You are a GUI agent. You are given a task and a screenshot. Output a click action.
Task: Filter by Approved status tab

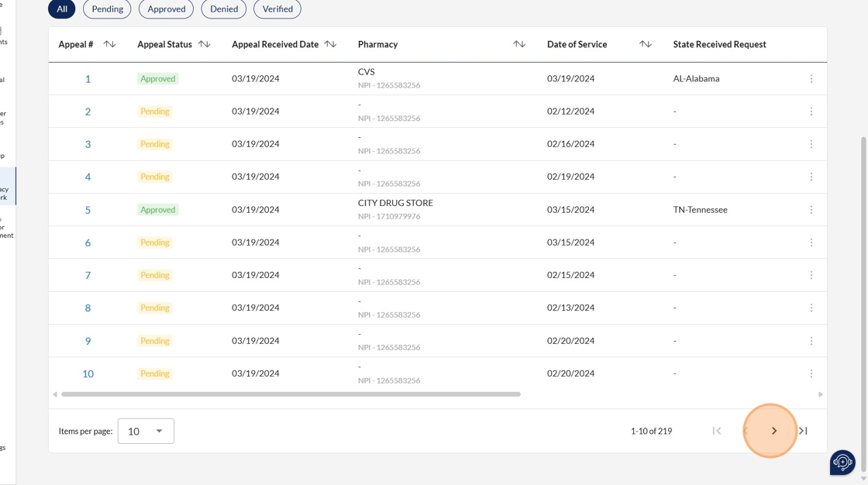coord(167,9)
